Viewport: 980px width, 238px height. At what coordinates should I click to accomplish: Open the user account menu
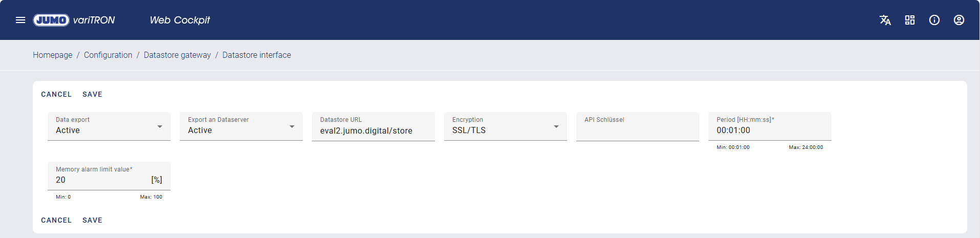click(x=959, y=20)
